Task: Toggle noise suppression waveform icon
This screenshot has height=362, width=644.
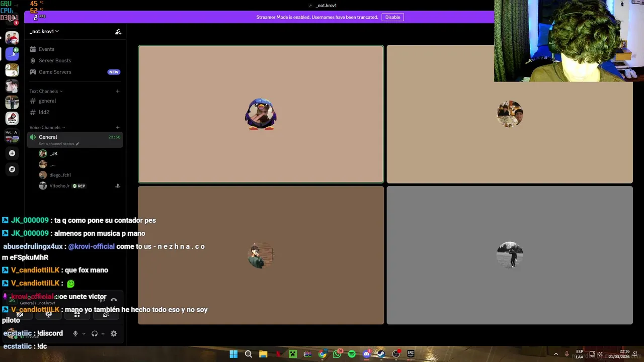Action: [x=101, y=301]
